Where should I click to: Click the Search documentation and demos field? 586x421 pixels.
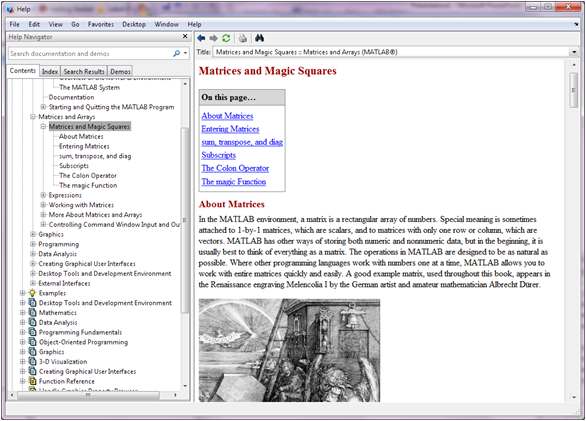click(90, 53)
